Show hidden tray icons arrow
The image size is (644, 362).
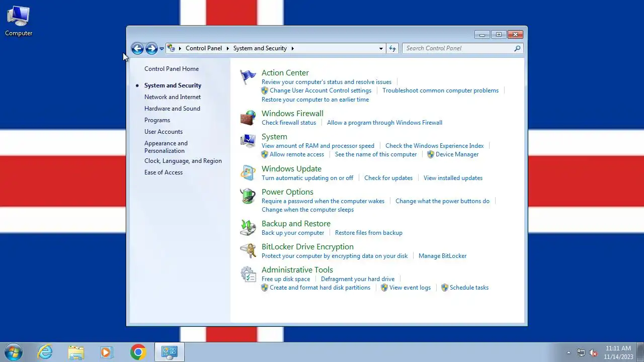click(569, 352)
